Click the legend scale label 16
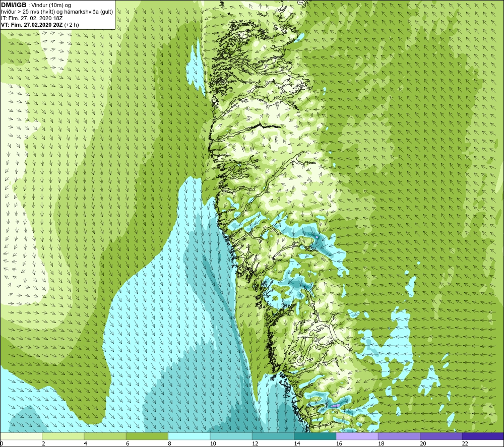 (x=339, y=443)
